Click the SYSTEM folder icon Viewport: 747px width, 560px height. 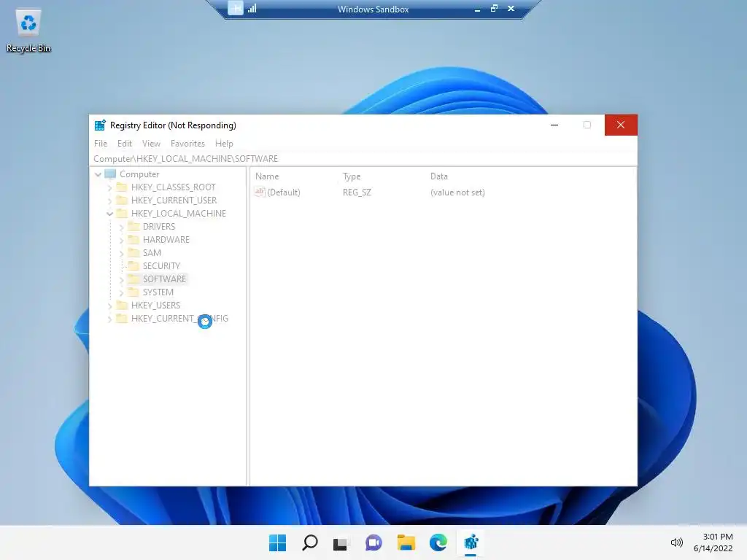[134, 292]
